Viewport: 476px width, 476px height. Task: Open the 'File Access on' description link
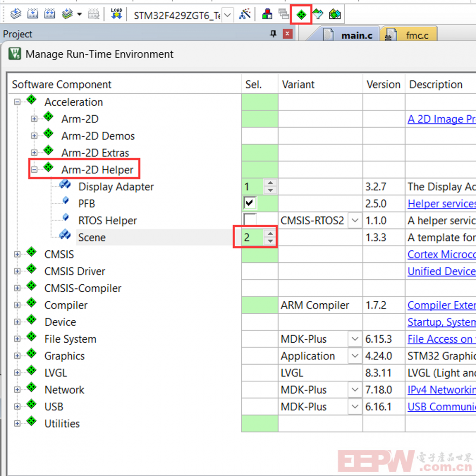tap(442, 339)
